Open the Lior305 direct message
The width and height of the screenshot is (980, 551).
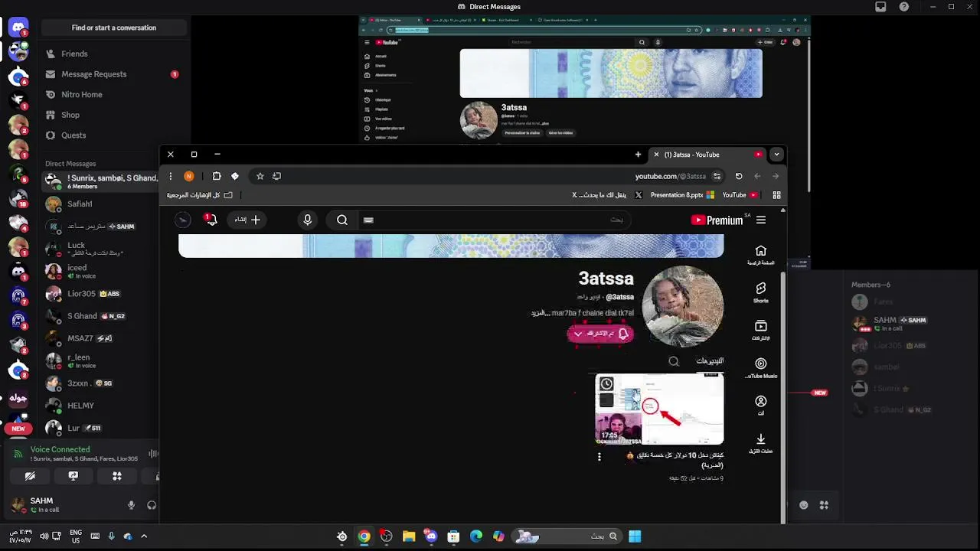(x=100, y=294)
